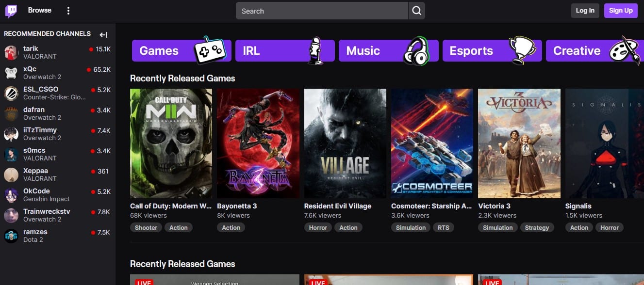Click the Horror tag under Resident Evil Village
This screenshot has height=285, width=644.
[318, 227]
